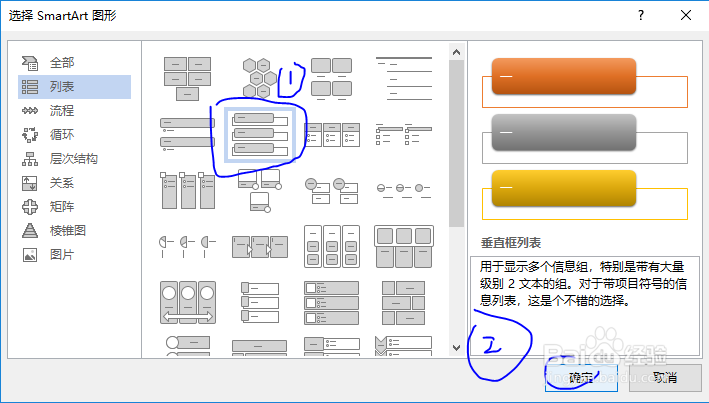Screen dimensions: 709x403
Task: Select the Vertical Chevron List layout
Action: coord(404,346)
